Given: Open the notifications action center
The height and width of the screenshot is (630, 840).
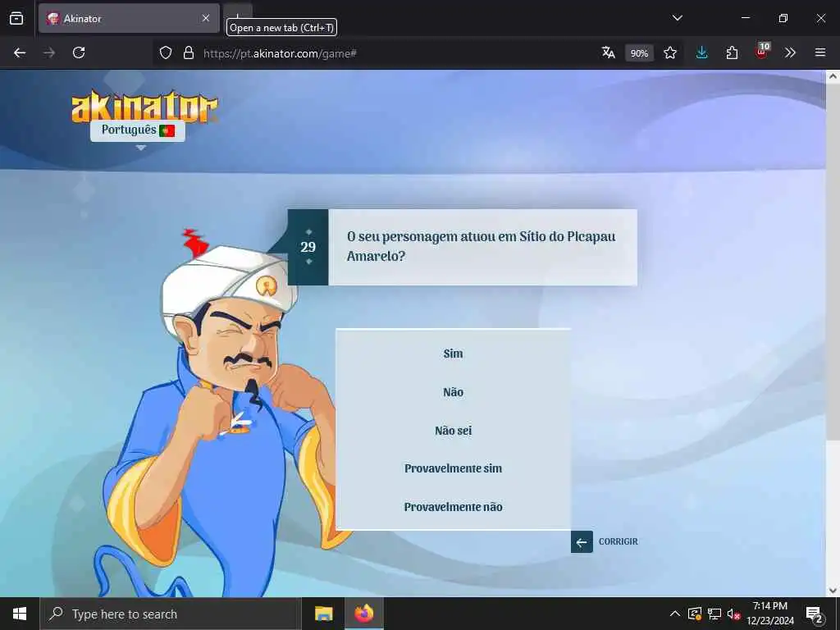Looking at the screenshot, I should point(815,614).
